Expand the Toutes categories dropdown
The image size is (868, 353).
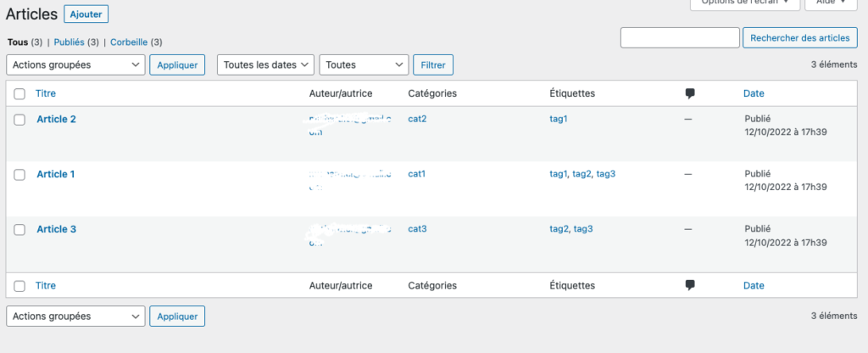point(364,64)
